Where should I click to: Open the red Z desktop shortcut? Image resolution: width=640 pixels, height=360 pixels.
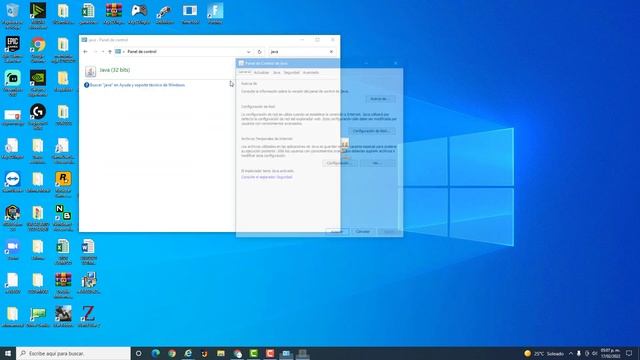click(x=89, y=316)
